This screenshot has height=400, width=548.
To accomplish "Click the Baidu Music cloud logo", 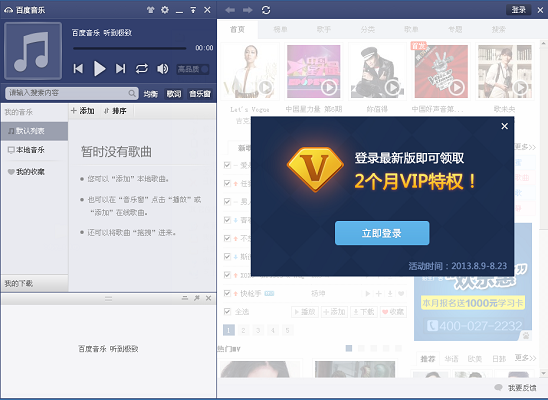I will coord(8,10).
